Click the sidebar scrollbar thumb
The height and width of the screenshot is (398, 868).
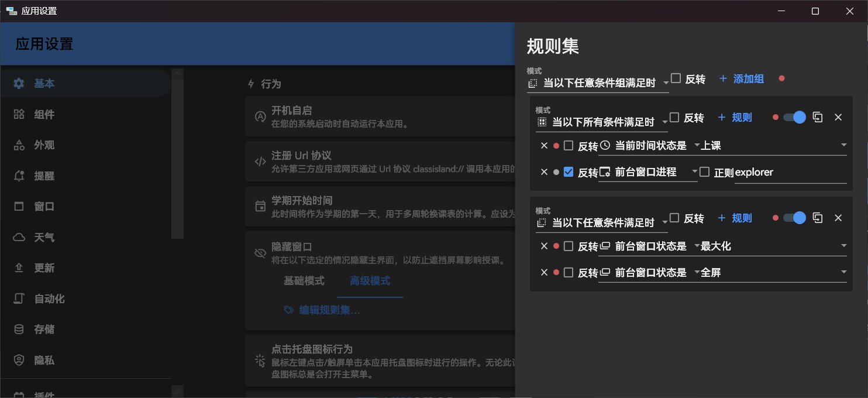(177, 159)
